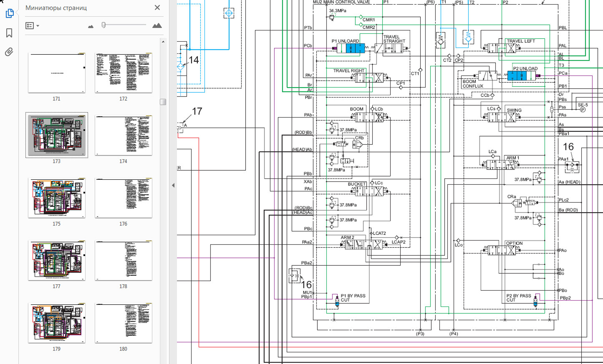Open page 177 thumbnail
Image resolution: width=603 pixels, height=364 pixels.
pos(57,261)
